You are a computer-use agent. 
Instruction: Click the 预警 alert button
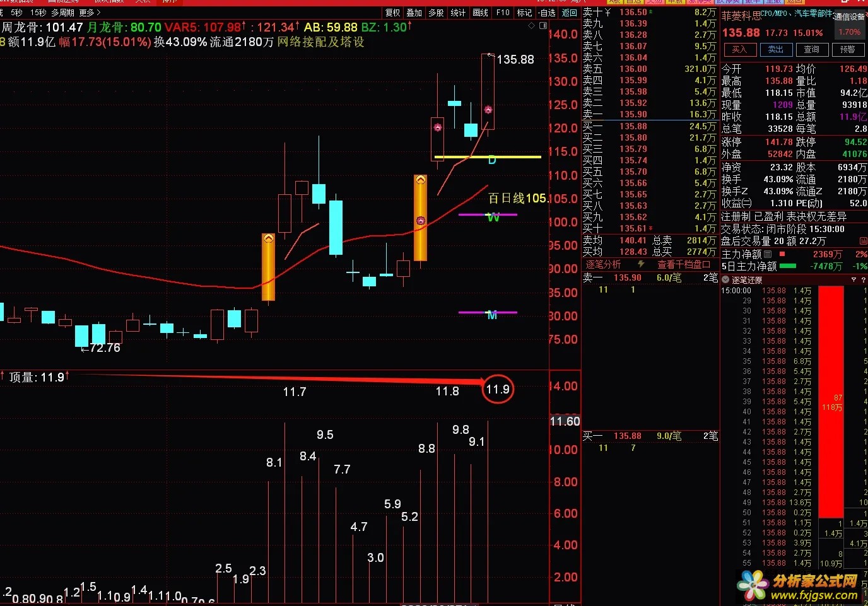847,49
